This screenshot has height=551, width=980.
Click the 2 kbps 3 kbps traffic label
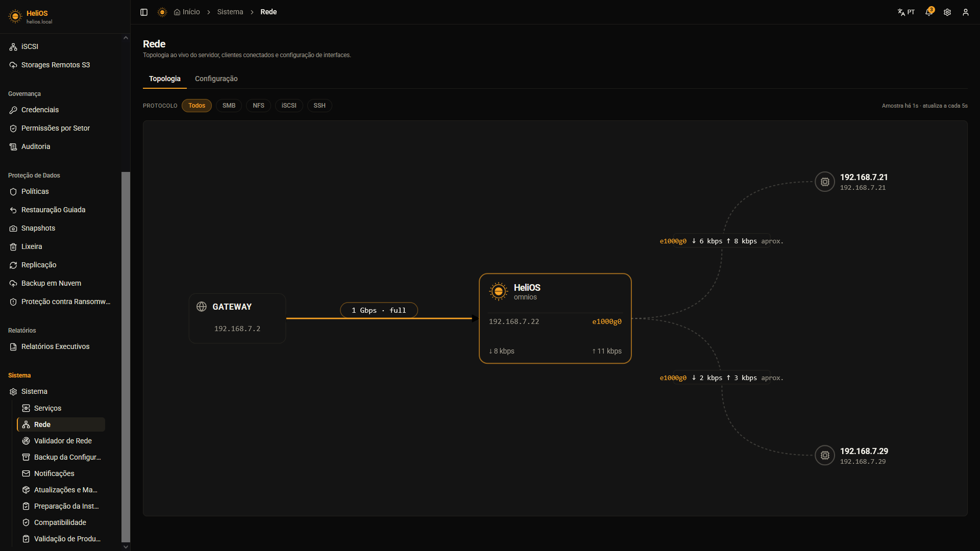pyautogui.click(x=721, y=378)
